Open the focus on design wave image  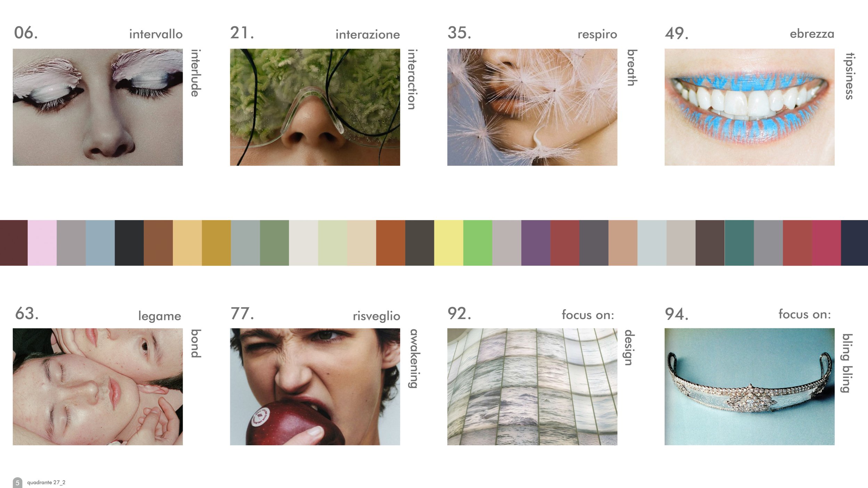(x=532, y=387)
